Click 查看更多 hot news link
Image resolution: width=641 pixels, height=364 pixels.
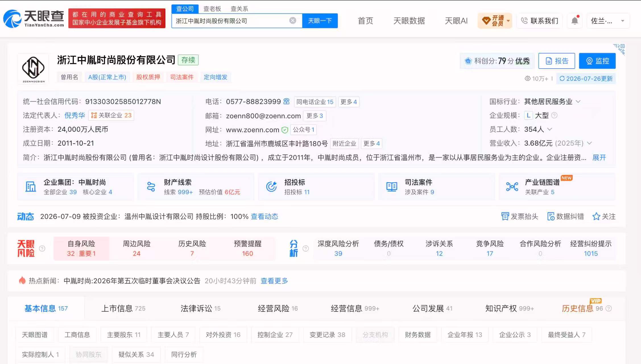point(274,281)
